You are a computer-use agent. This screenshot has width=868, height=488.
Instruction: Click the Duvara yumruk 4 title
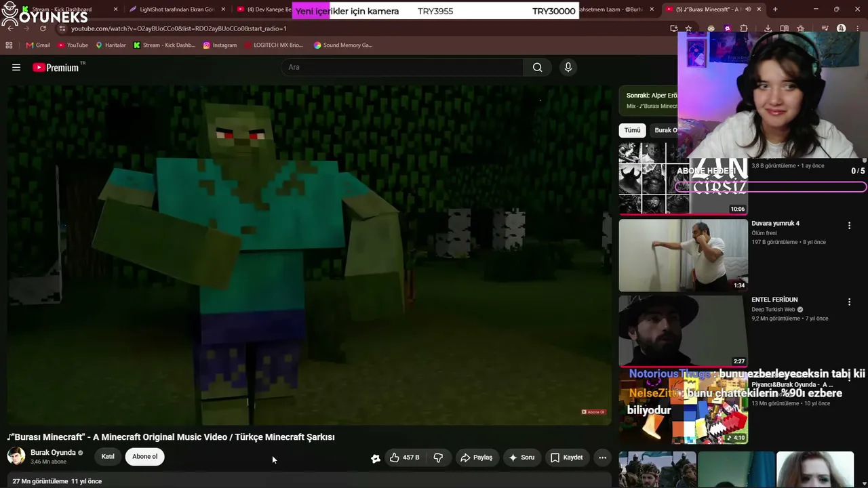pos(775,224)
